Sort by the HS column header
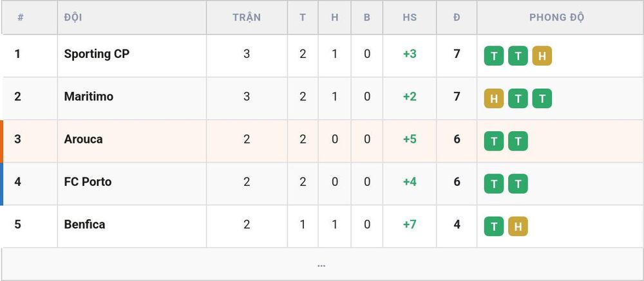The width and height of the screenshot is (644, 281). tap(410, 17)
